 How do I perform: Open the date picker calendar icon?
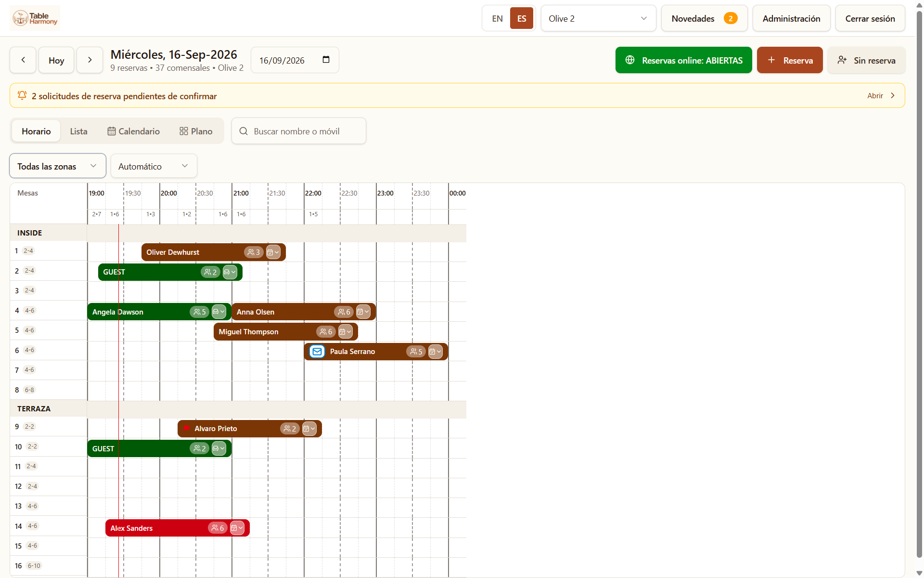(x=326, y=60)
